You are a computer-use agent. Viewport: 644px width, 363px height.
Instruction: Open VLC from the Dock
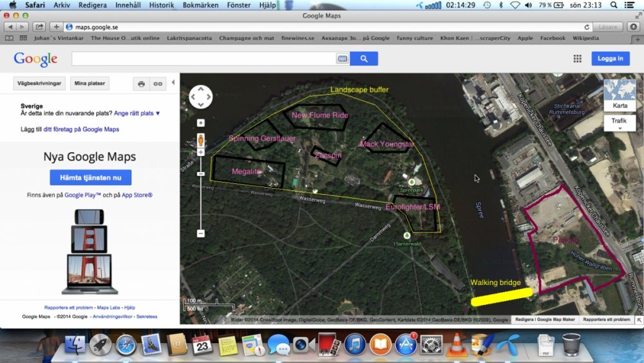tap(457, 345)
